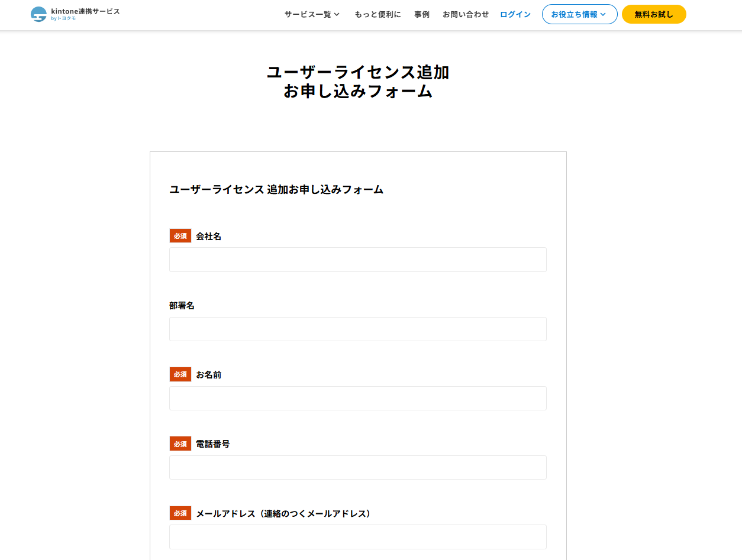Open the お問い合わせ page
The image size is (742, 560).
coord(466,14)
